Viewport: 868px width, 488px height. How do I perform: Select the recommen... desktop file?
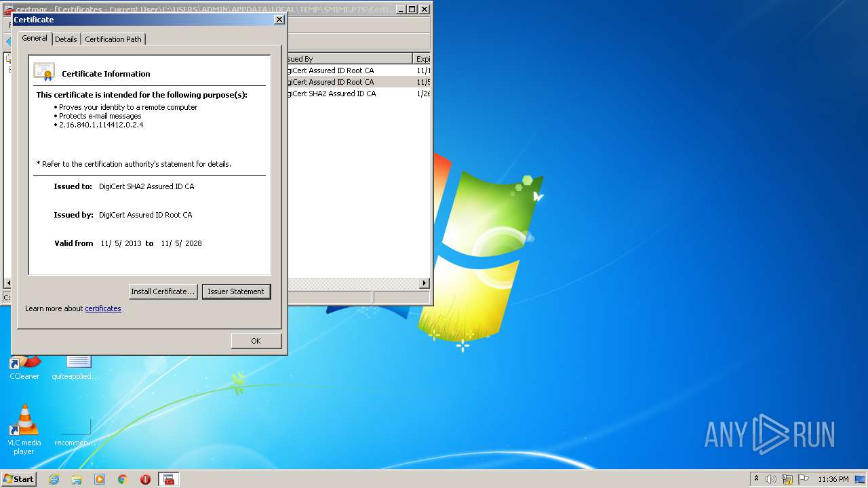click(75, 432)
